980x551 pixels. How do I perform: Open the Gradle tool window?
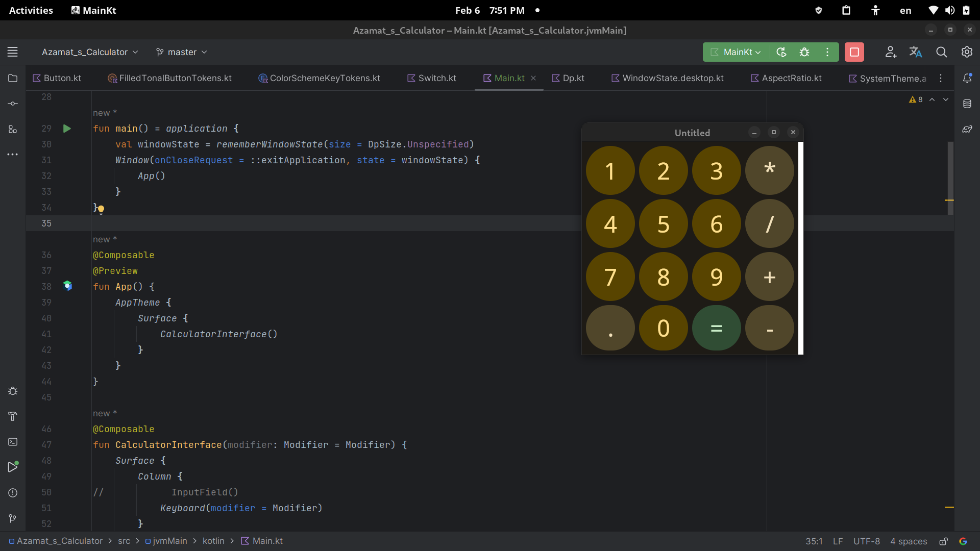click(x=967, y=129)
